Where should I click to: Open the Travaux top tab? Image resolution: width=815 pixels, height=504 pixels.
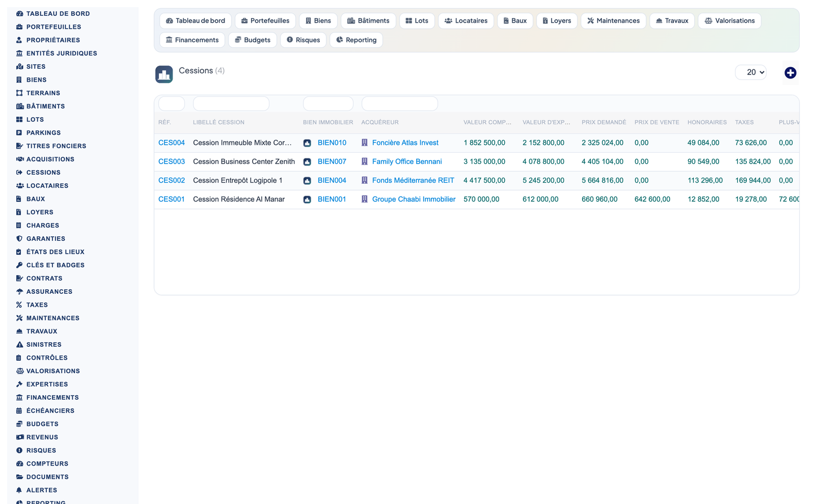pos(672,21)
